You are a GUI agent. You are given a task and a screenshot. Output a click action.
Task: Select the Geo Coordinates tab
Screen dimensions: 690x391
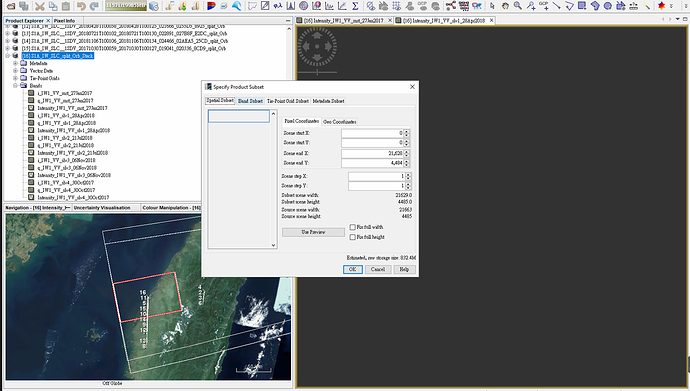(x=340, y=122)
